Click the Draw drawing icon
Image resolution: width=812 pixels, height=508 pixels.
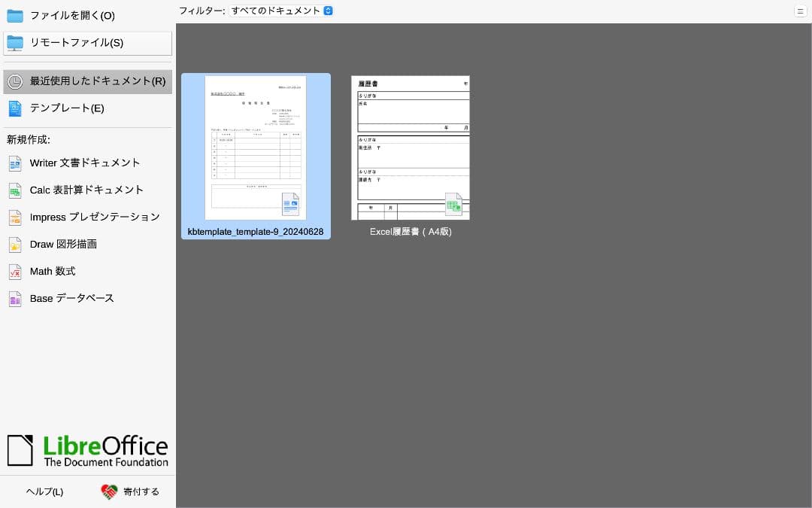15,245
